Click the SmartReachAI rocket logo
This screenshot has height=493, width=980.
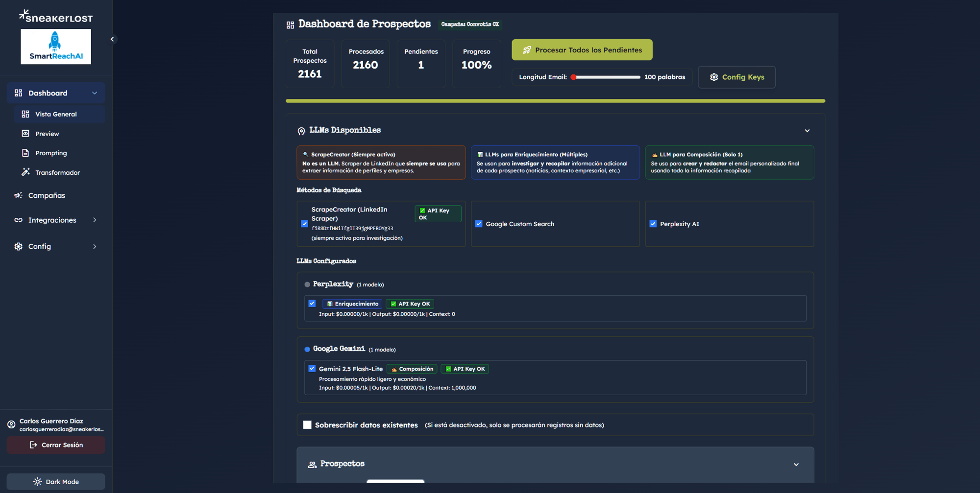(55, 47)
